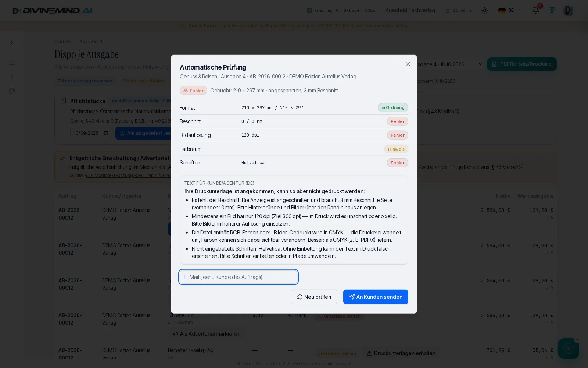This screenshot has width=588, height=368.
Task: Click the Werbeabgabe column header
Action: [x=535, y=196]
